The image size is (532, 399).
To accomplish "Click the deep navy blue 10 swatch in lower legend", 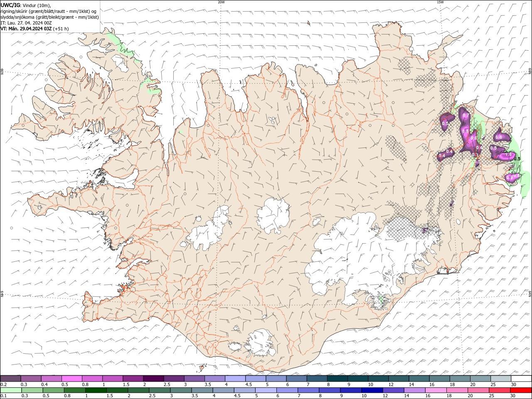I will [x=372, y=390].
